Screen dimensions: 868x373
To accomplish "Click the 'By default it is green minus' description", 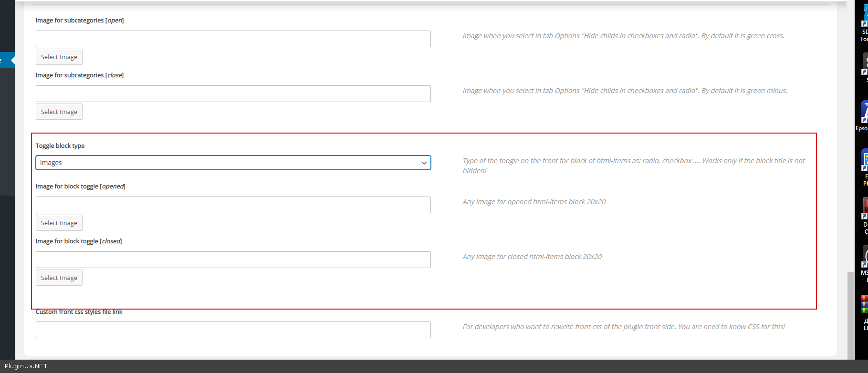I will [x=625, y=91].
